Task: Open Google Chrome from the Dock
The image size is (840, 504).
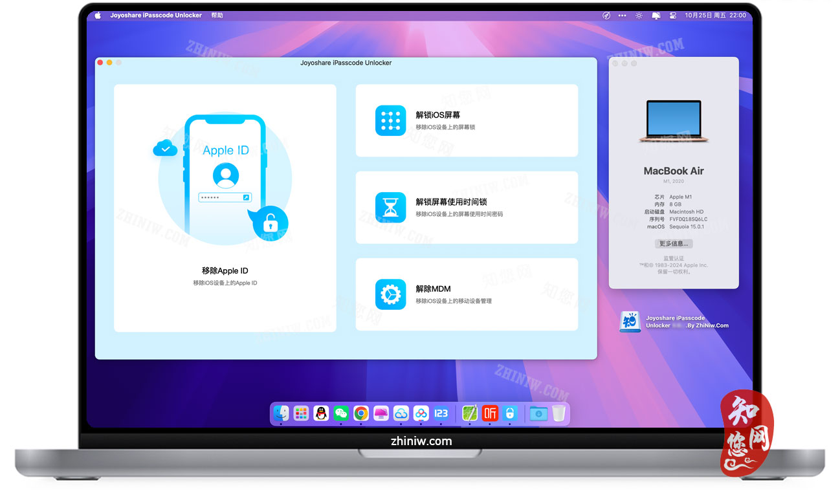Action: pos(361,413)
